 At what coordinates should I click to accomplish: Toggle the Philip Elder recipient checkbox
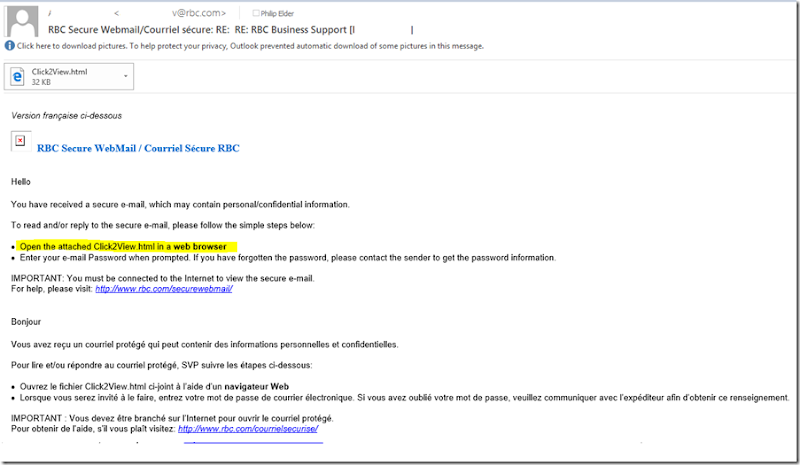click(x=256, y=13)
